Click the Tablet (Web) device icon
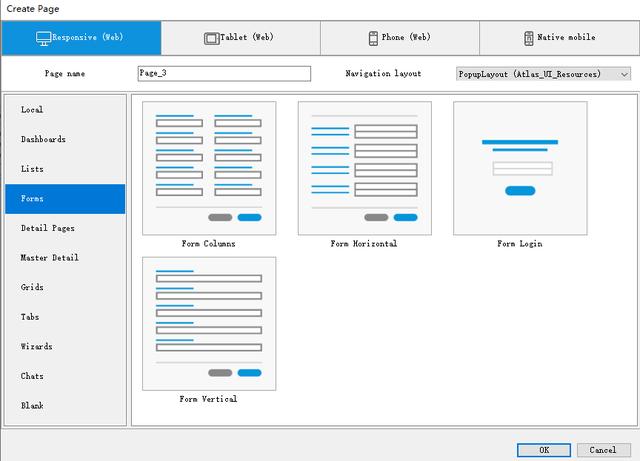 (211, 38)
